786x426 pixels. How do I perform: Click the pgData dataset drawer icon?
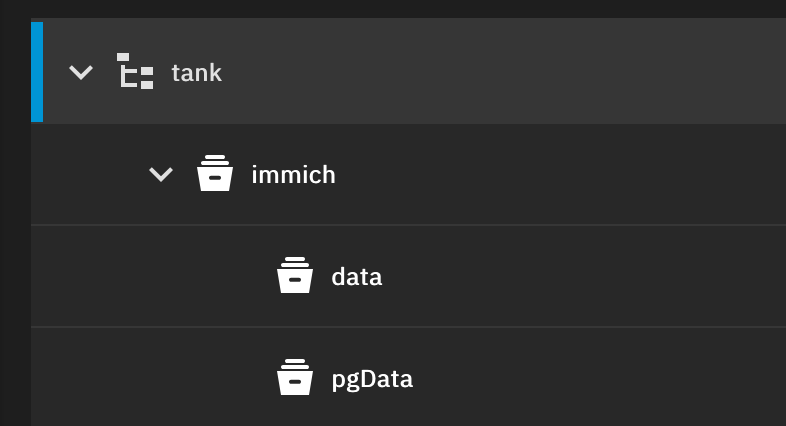(x=295, y=378)
